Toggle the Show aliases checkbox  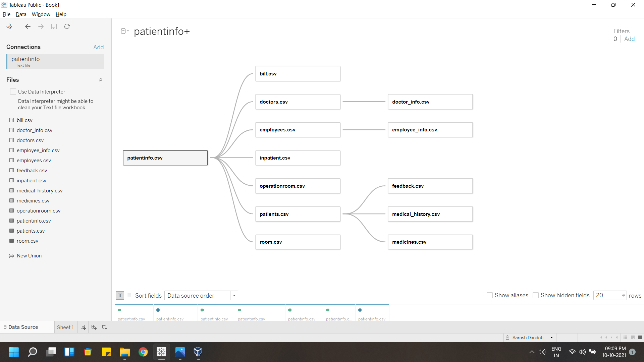pyautogui.click(x=490, y=295)
